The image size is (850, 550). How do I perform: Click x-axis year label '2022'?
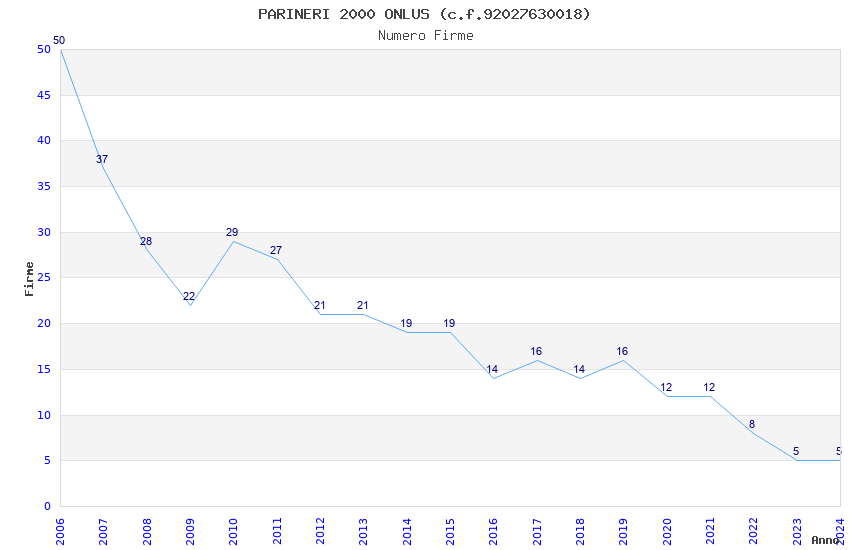click(754, 532)
